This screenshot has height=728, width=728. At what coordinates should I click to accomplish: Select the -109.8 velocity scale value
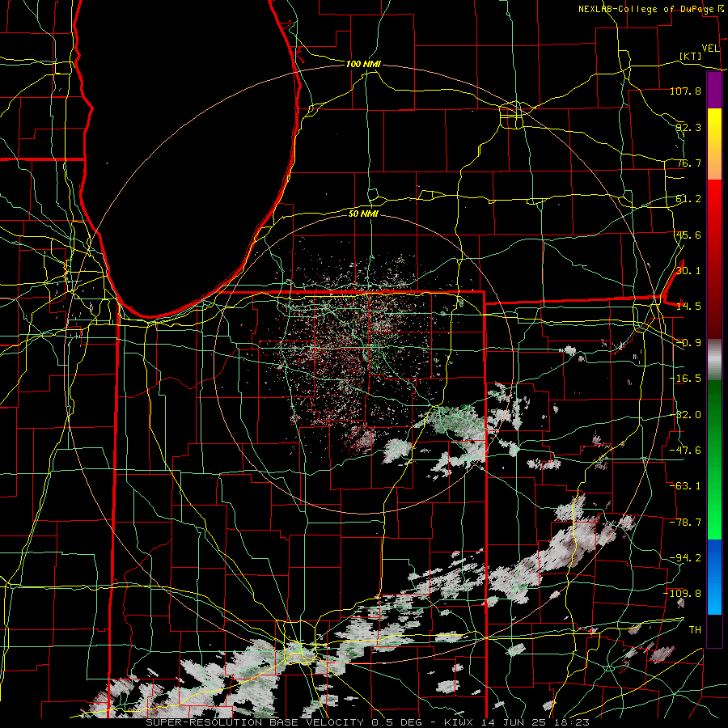683,594
